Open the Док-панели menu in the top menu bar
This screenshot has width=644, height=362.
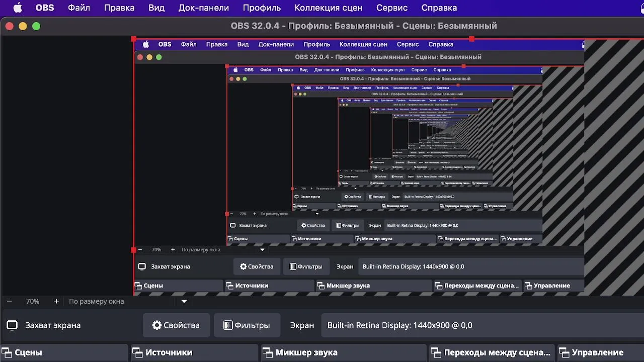[204, 8]
